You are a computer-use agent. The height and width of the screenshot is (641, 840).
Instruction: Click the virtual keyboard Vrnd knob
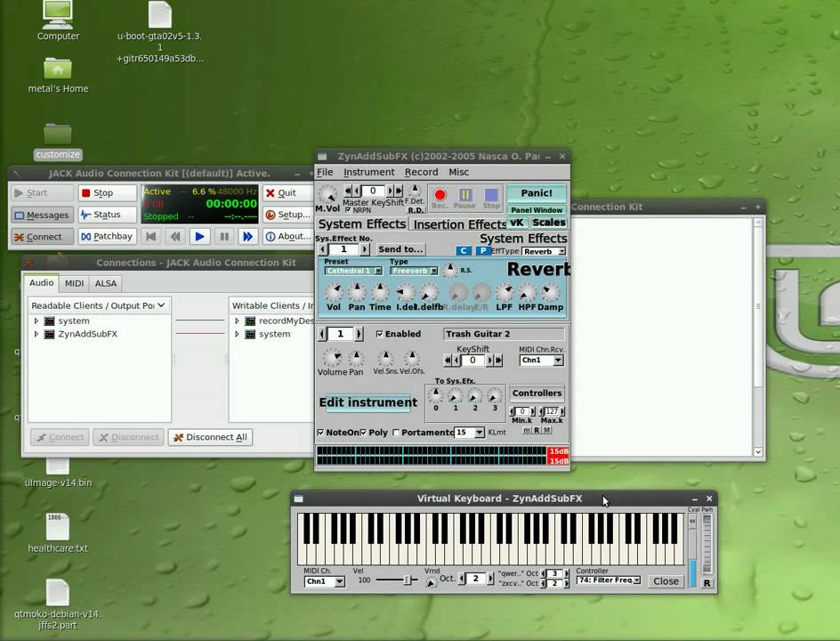tap(431, 582)
